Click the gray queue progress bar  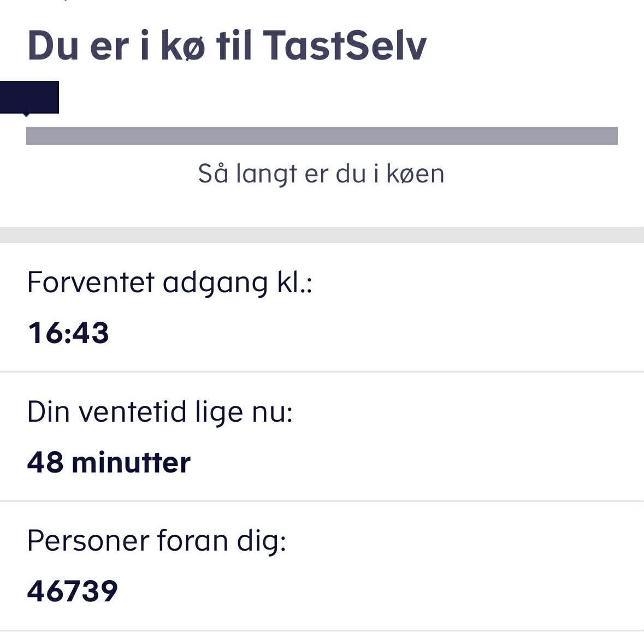click(322, 135)
